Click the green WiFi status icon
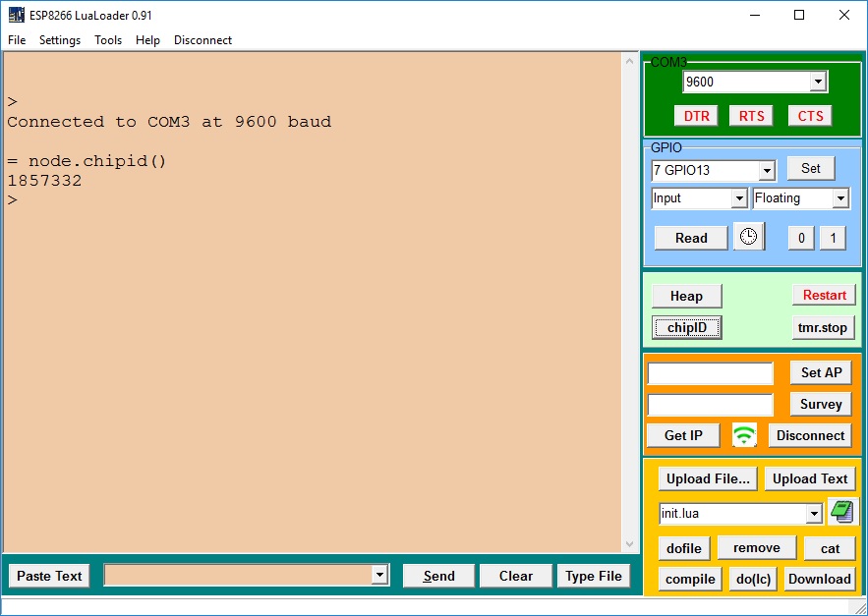The width and height of the screenshot is (868, 616). [744, 435]
